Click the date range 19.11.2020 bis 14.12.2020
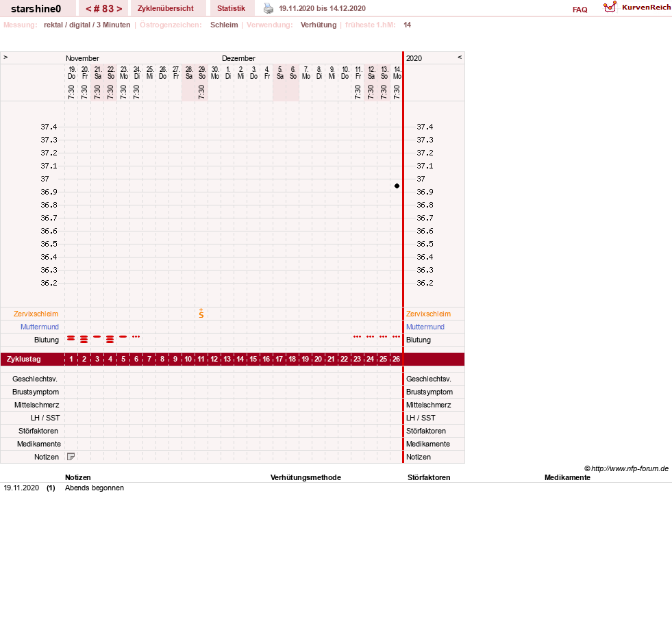 (322, 9)
